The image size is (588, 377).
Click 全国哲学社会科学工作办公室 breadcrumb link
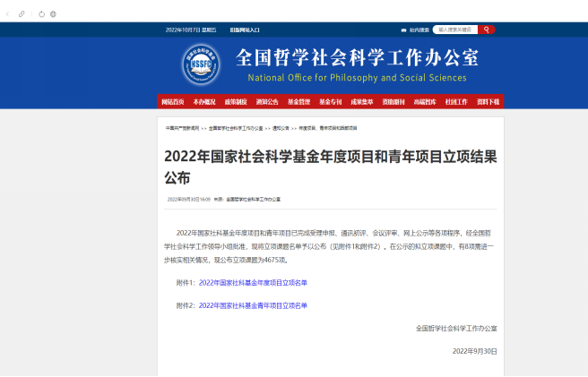[236, 128]
